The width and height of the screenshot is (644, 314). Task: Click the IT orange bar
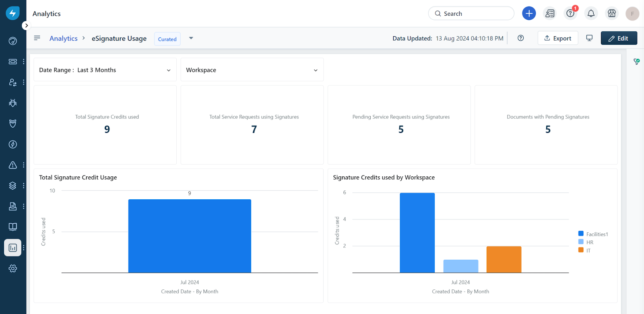(504, 260)
